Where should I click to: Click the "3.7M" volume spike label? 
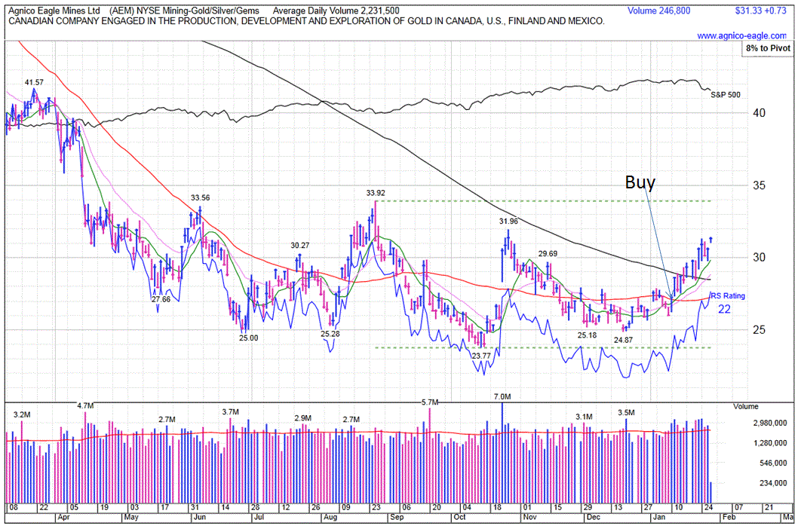(230, 412)
